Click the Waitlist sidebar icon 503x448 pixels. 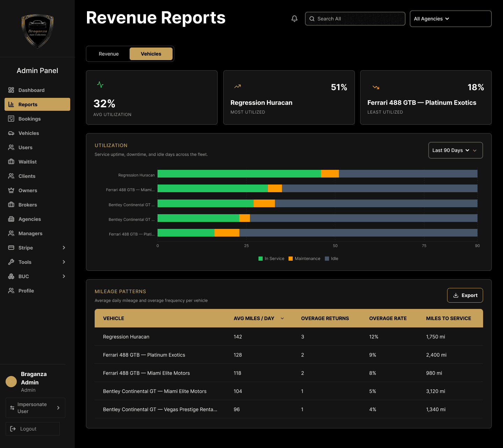tap(11, 162)
